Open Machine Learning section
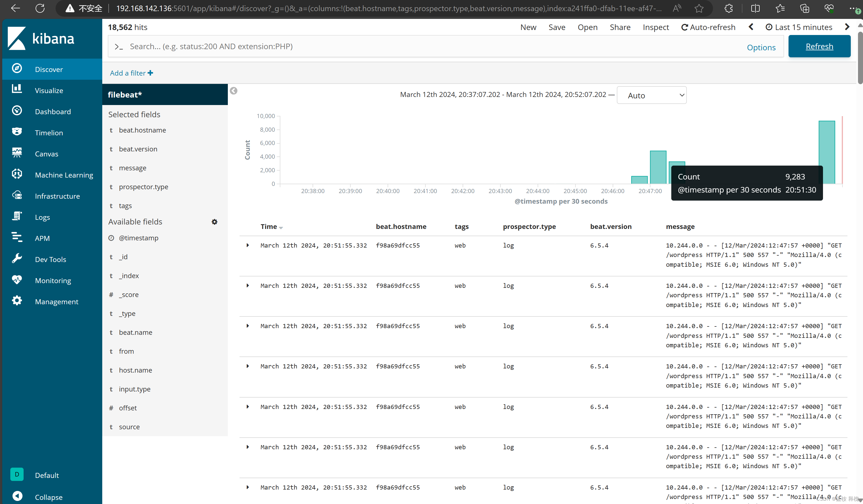Screen dimensions: 863x504 point(64,174)
